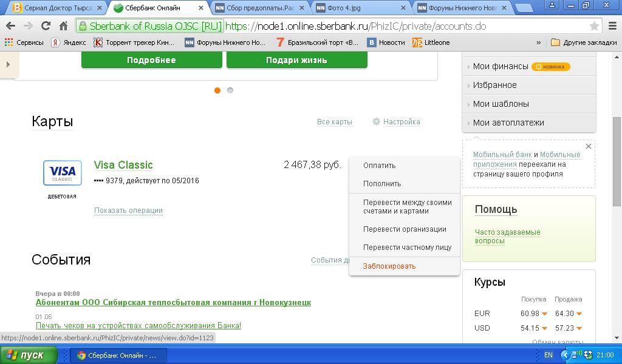The image size is (622, 364).
Task: Open the Все карты link
Action: [x=335, y=121]
